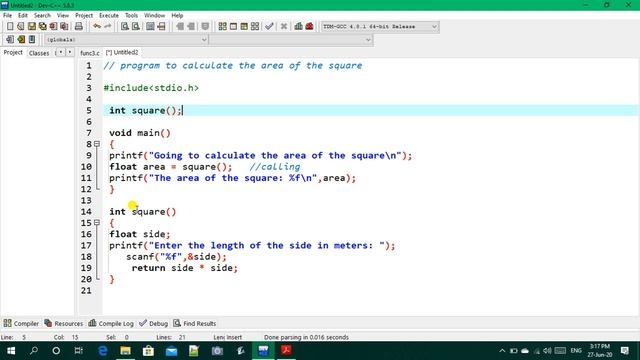Click the Print toolbar icon

pos(79,27)
